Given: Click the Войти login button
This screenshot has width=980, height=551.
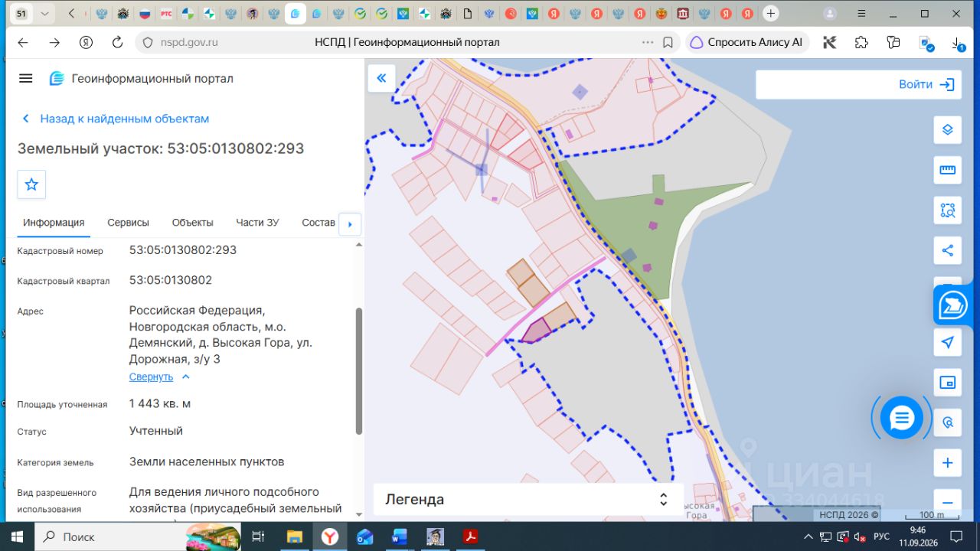Looking at the screenshot, I should pyautogui.click(x=926, y=85).
